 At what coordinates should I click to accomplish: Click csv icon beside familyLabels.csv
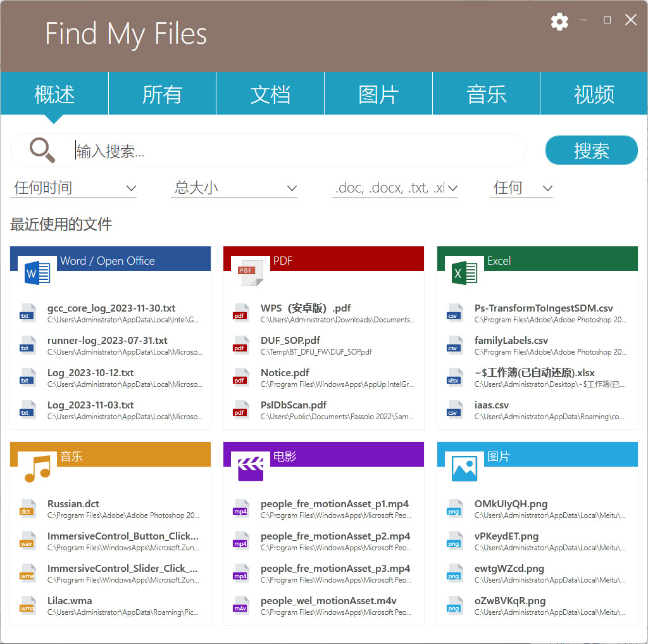[x=454, y=345]
